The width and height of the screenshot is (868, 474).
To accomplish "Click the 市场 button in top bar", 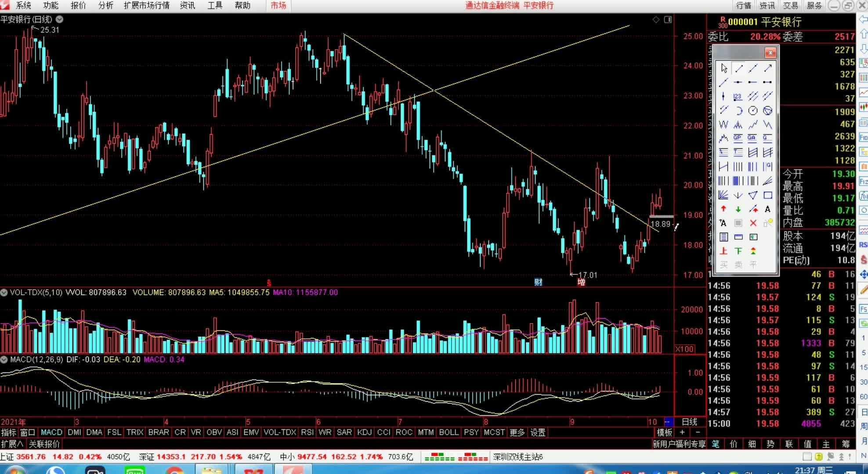I will [278, 5].
